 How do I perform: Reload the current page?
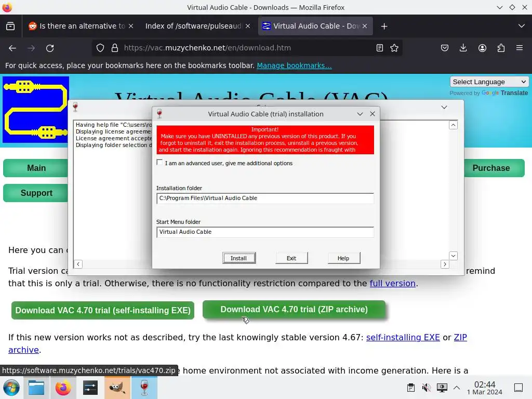[50, 48]
